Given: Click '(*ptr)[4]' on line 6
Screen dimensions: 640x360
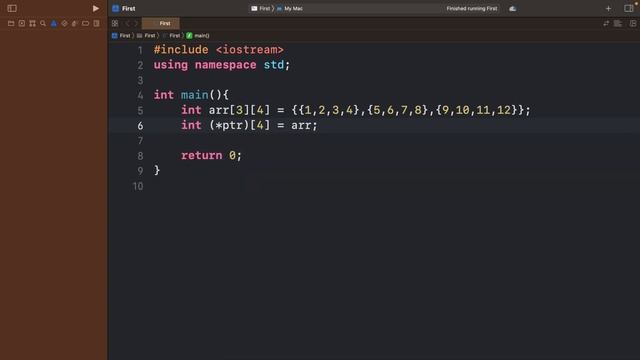Looking at the screenshot, I should [239, 125].
